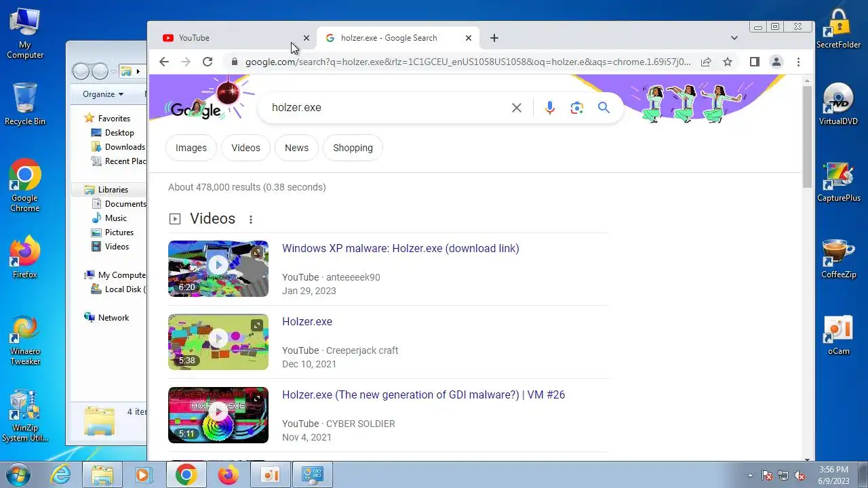
Task: Open the share page icon in address bar
Action: click(706, 62)
